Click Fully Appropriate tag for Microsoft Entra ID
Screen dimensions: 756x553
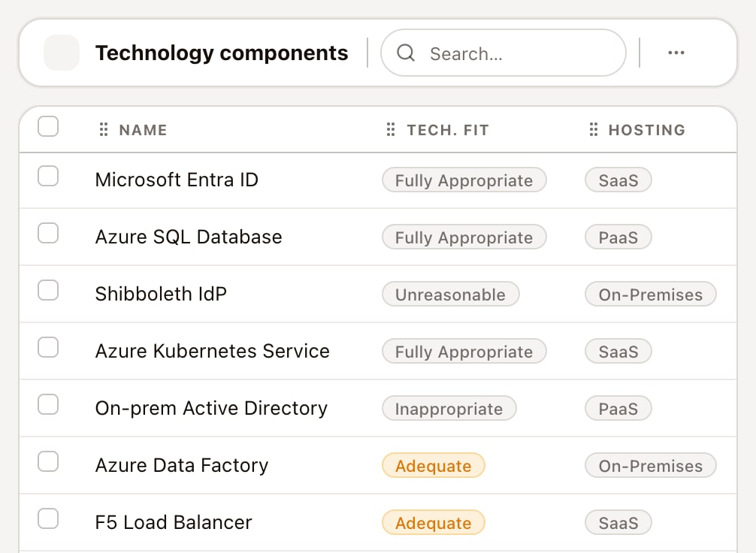pyautogui.click(x=464, y=180)
